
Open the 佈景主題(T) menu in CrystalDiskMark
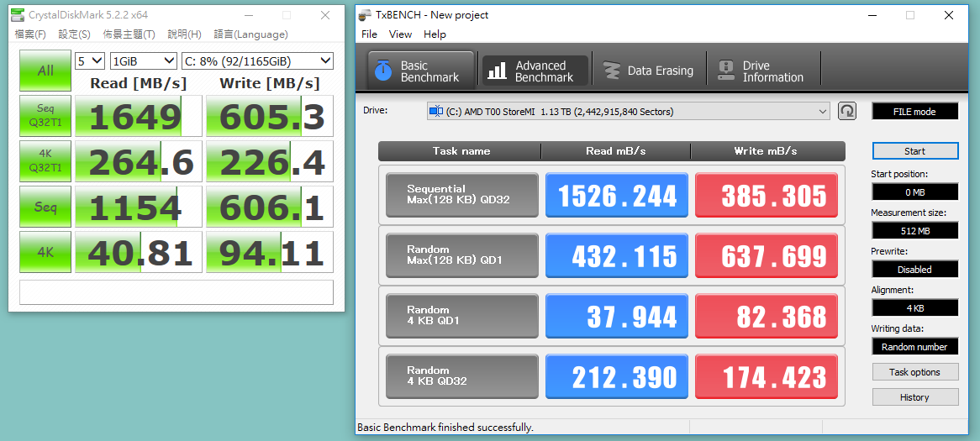coord(129,34)
